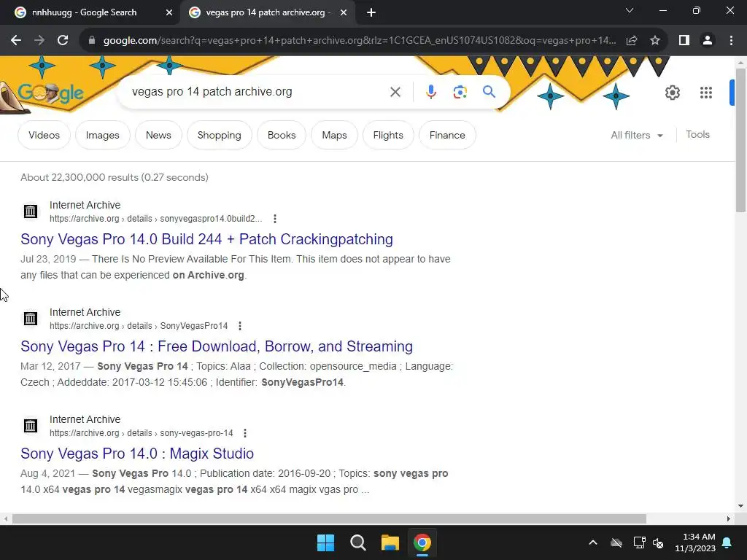Open network and volume quick settings
747x560 pixels.
(649, 542)
